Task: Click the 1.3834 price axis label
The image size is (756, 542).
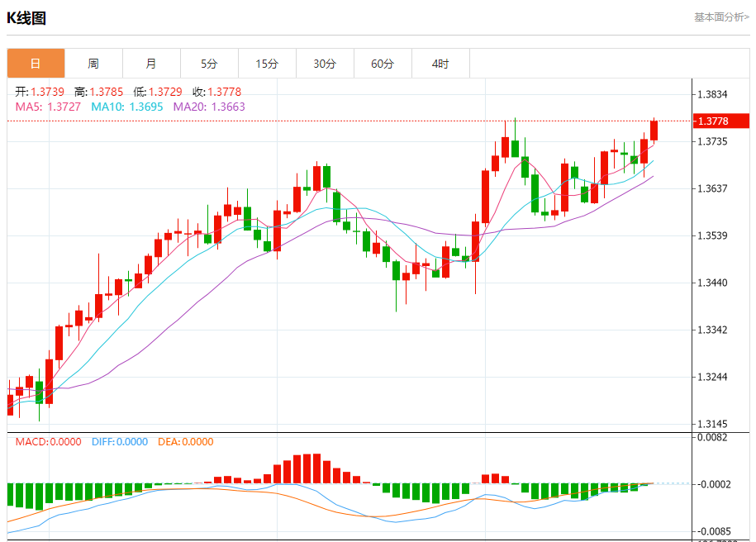Action: point(712,94)
